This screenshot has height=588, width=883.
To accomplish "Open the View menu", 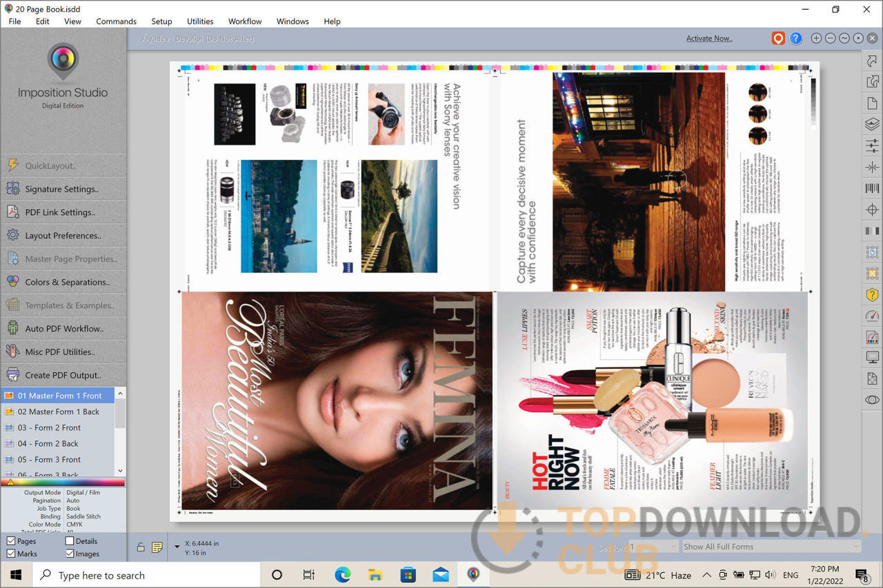I will click(x=73, y=21).
